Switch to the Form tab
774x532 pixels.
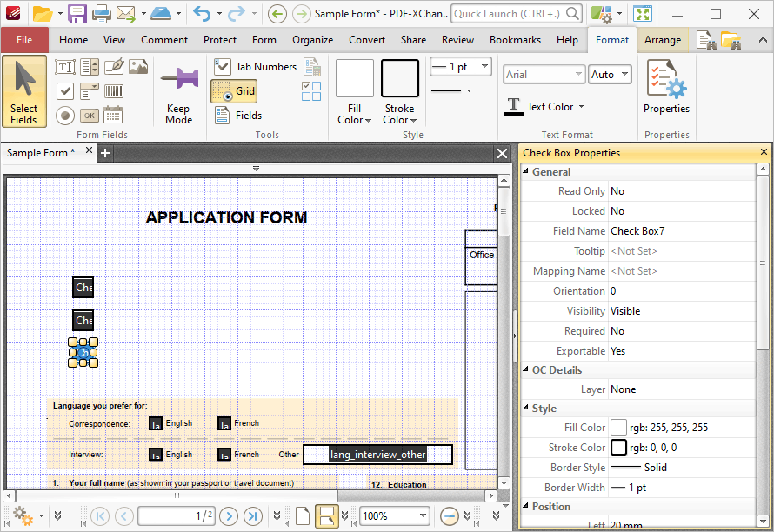264,40
